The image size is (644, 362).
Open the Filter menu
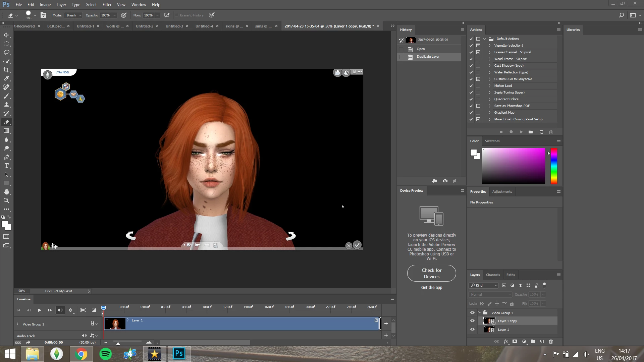tap(107, 5)
